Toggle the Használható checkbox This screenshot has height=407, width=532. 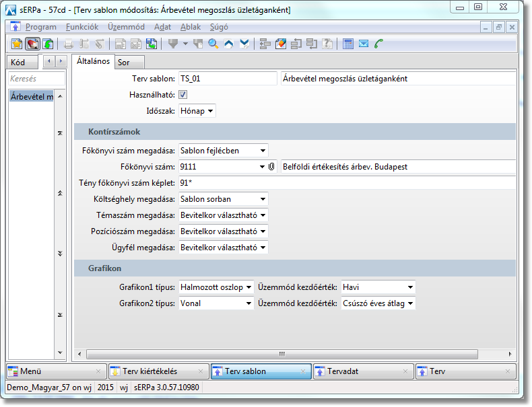point(182,95)
